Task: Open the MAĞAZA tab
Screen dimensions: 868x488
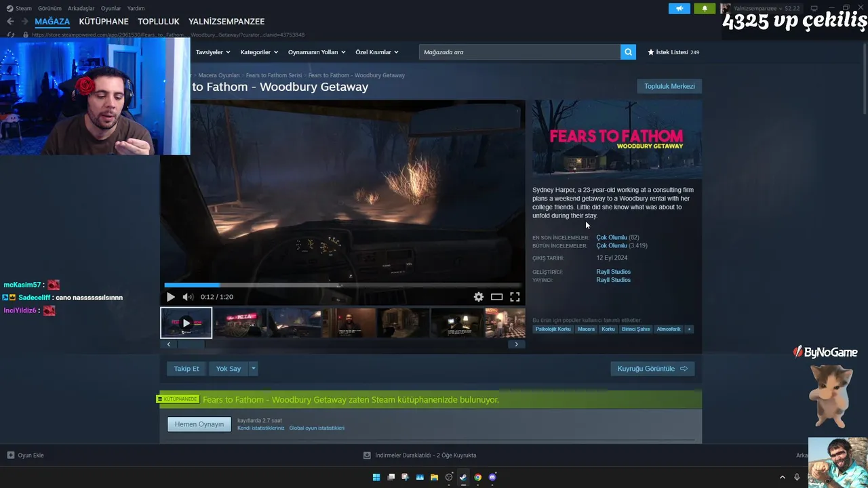Action: coord(52,22)
